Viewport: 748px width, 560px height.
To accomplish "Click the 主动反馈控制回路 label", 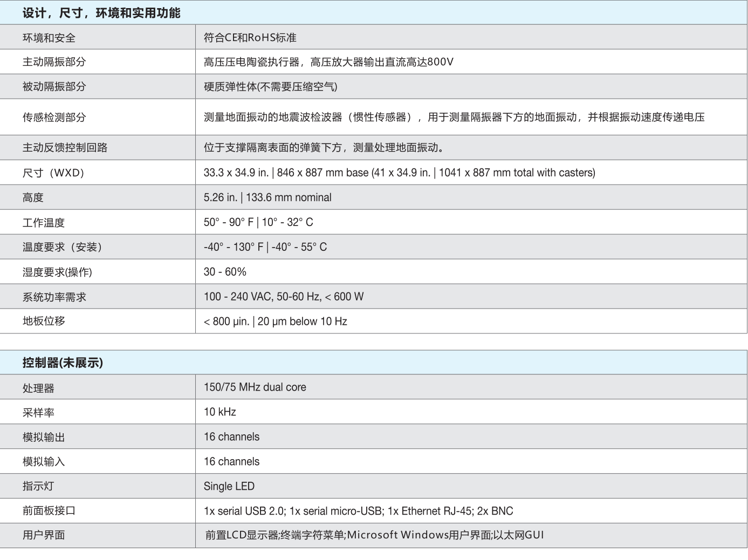I will 65,147.
